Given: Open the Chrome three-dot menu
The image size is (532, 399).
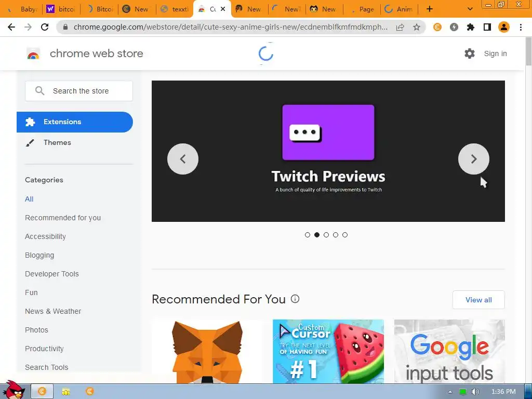Looking at the screenshot, I should click(x=521, y=27).
